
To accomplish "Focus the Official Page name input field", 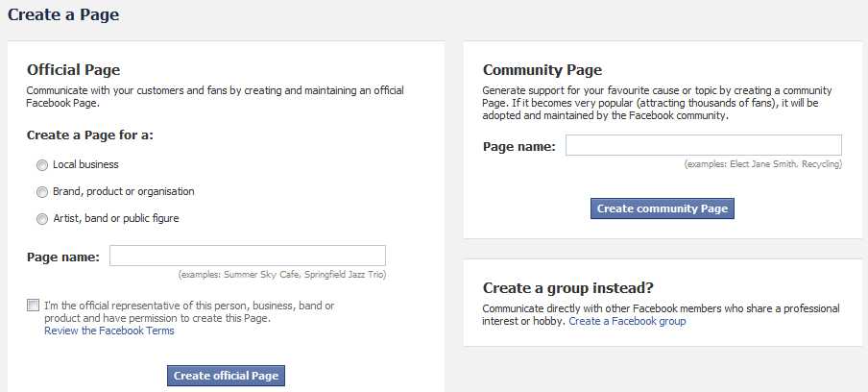I will (248, 256).
